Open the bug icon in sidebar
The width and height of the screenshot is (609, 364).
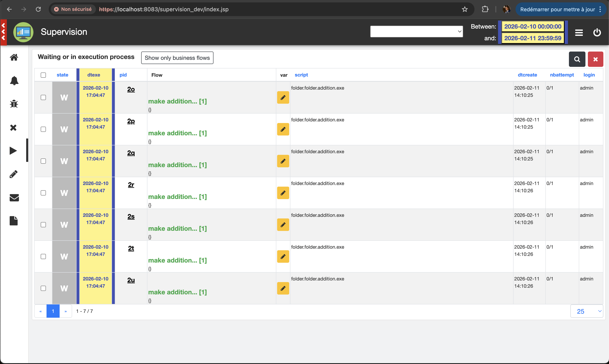[14, 104]
